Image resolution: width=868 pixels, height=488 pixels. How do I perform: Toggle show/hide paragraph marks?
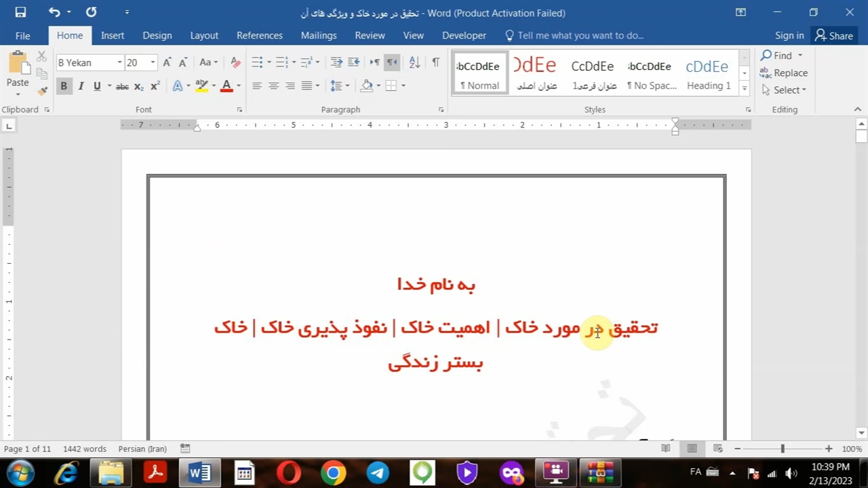(435, 62)
